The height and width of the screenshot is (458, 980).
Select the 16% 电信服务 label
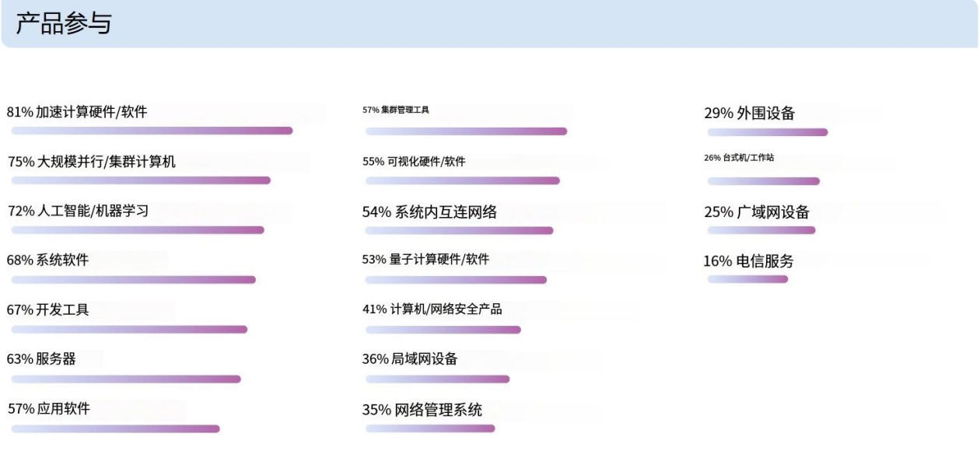[748, 261]
